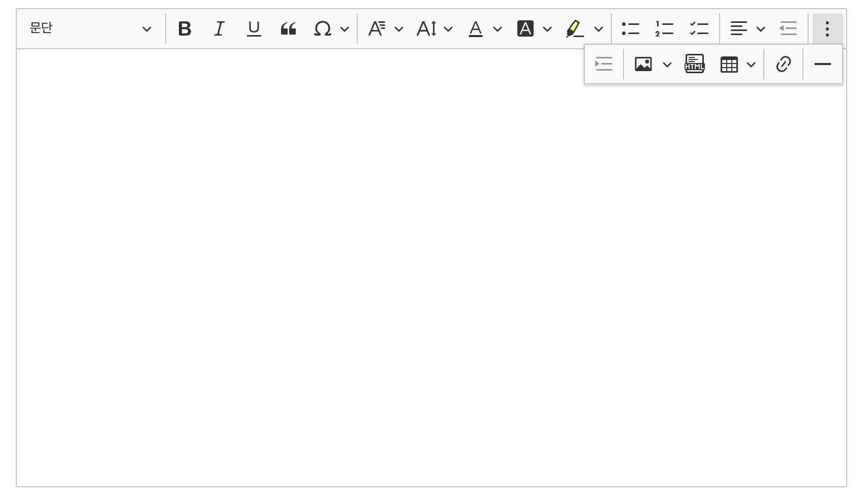Create a bulleted list
Image resolution: width=868 pixels, height=500 pixels.
click(x=630, y=29)
